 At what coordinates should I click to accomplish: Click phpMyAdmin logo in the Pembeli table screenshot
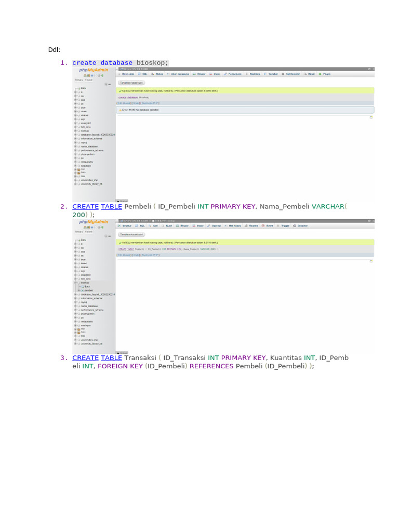tap(94, 222)
